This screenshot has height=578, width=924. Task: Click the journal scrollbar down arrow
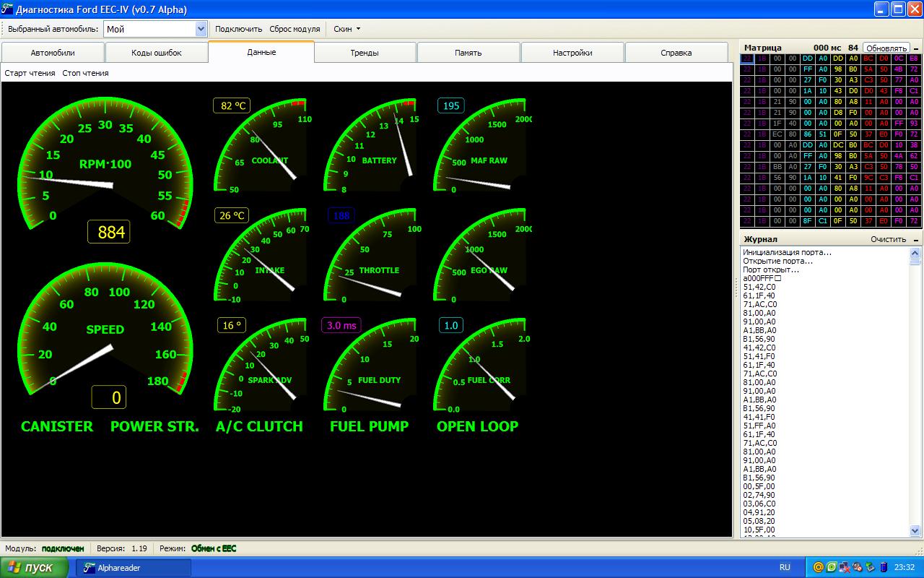[x=915, y=531]
